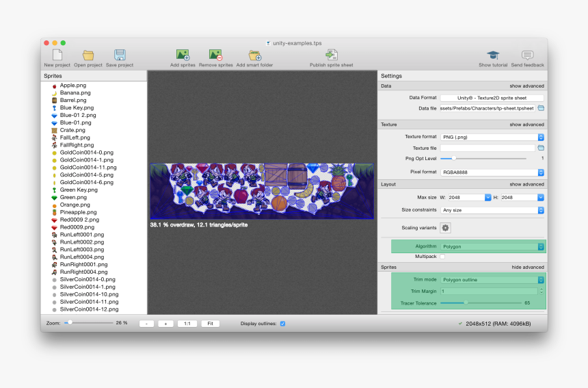Click the Send feedback speech bubble icon

tap(527, 55)
